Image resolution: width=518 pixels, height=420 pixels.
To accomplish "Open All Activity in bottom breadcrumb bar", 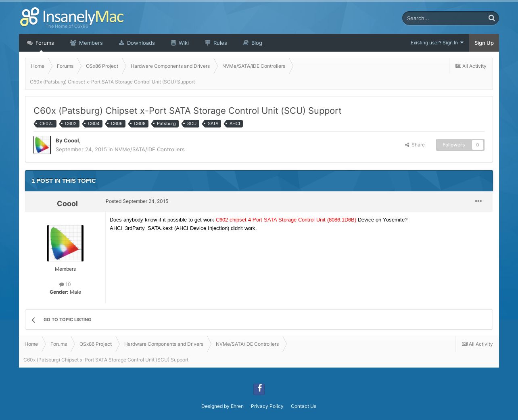I will coord(477,344).
